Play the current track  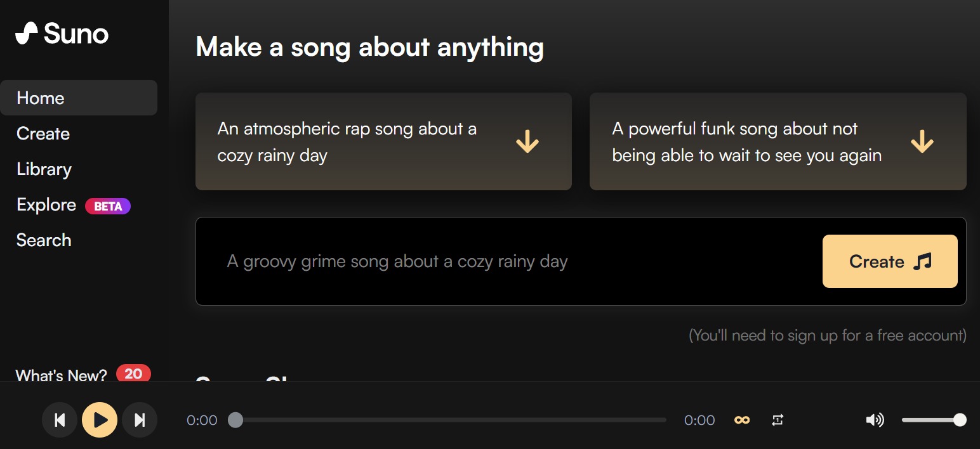(x=100, y=420)
